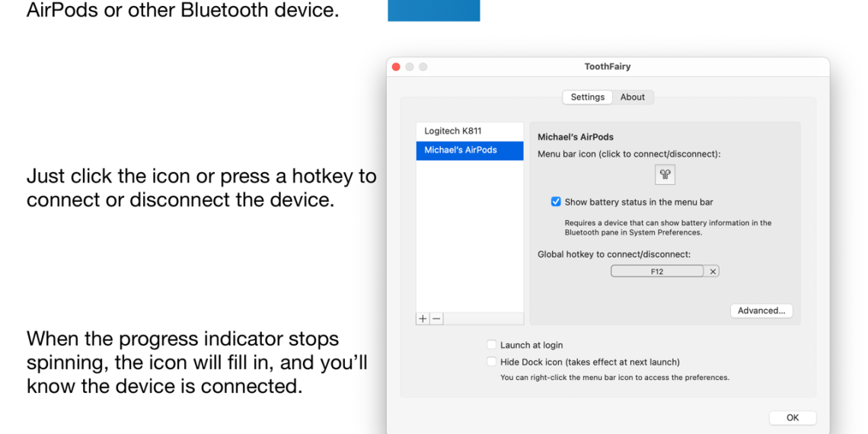
Task: Click the AirPods menu bar icon picker
Action: coord(665,174)
